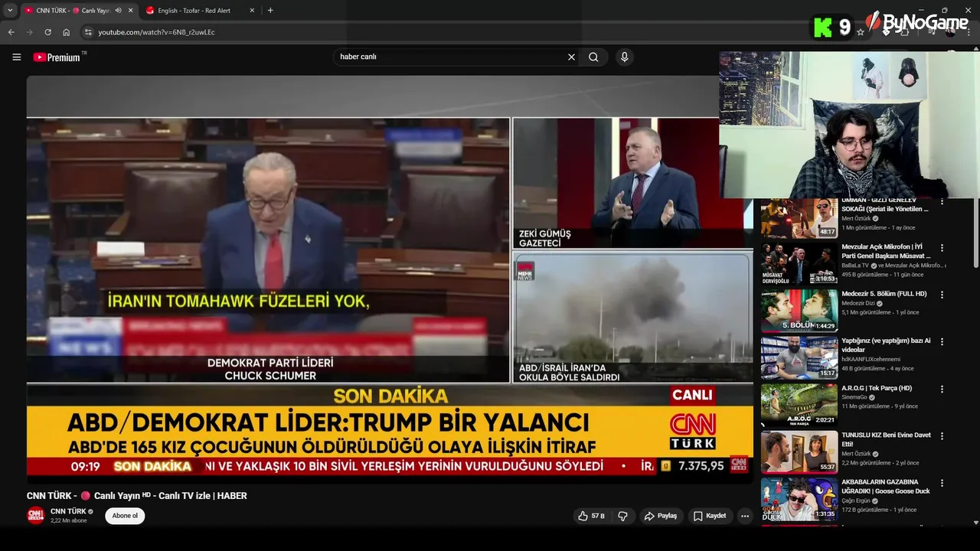Image resolution: width=980 pixels, height=551 pixels.
Task: Open a new browser tab
Action: (270, 10)
